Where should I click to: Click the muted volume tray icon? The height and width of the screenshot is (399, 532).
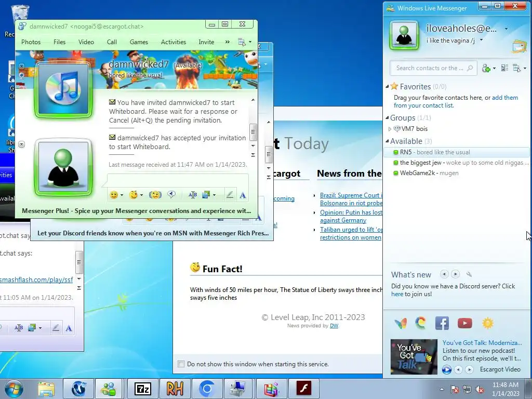(480, 390)
